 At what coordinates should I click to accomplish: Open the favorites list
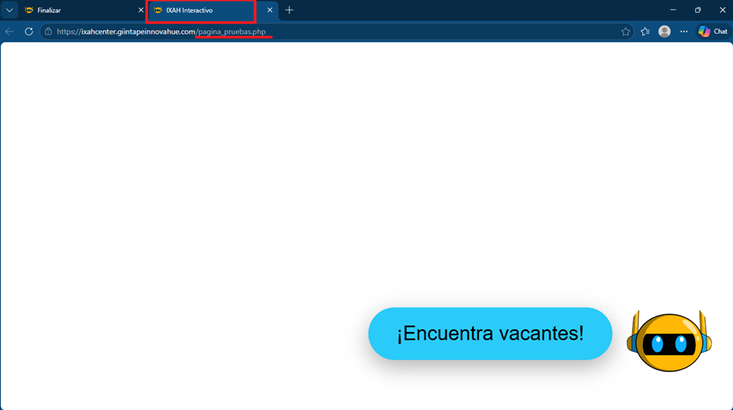click(x=645, y=31)
